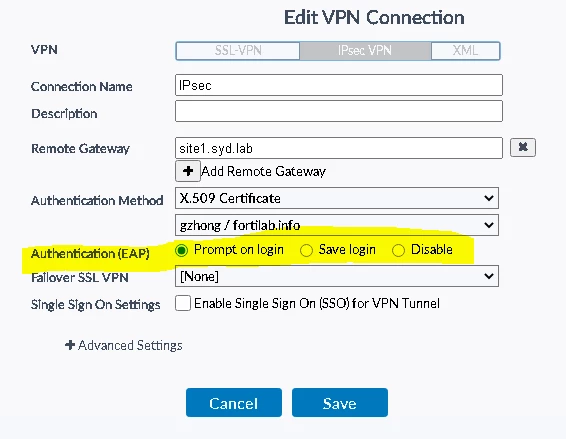Select the Disable EAP radio button
566x439 pixels.
pos(398,250)
